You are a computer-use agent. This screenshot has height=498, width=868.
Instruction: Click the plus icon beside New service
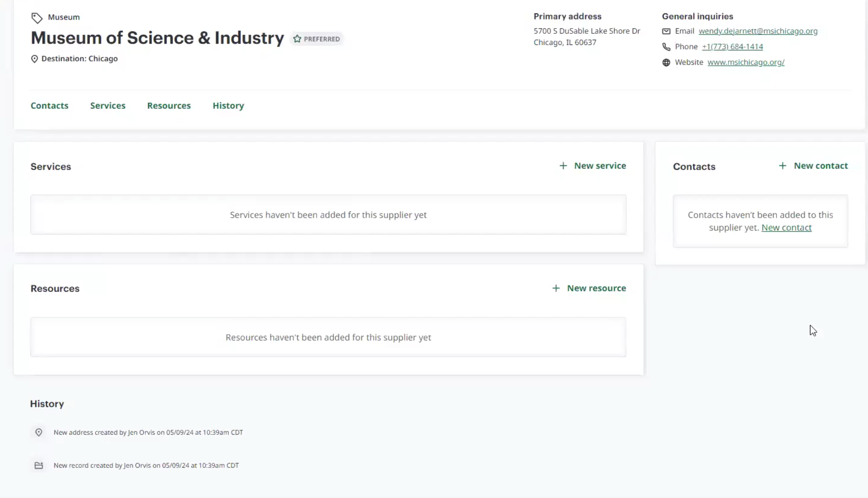pyautogui.click(x=563, y=166)
